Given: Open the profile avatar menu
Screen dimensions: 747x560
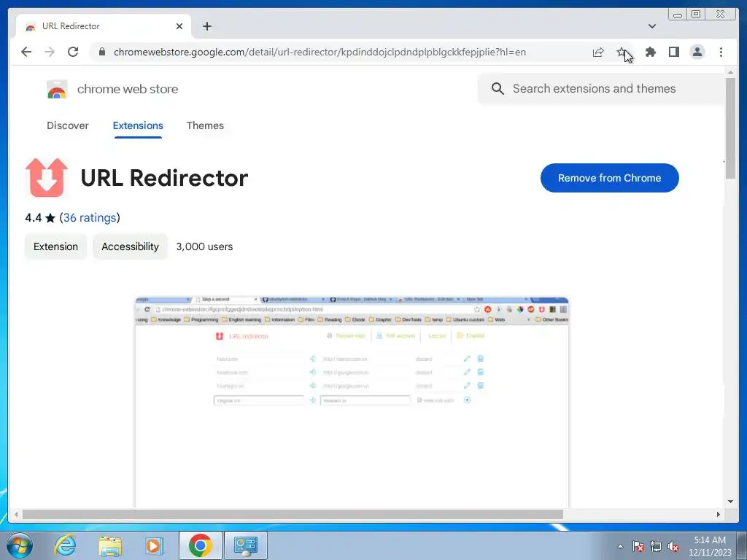Looking at the screenshot, I should click(697, 52).
